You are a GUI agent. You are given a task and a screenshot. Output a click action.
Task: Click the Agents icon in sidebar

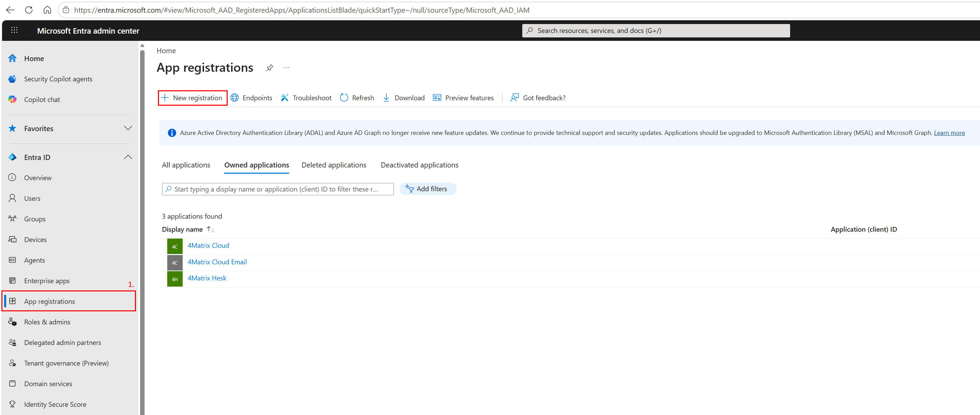click(13, 260)
